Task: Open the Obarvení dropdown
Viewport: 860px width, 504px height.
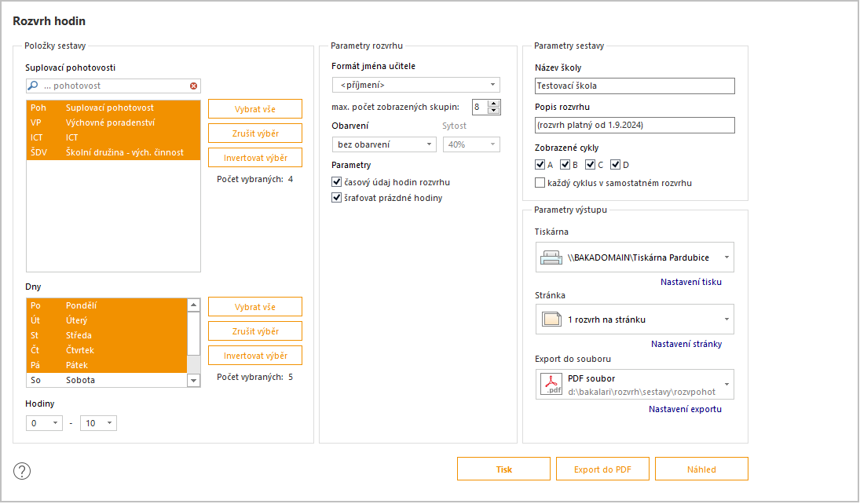Action: [384, 144]
